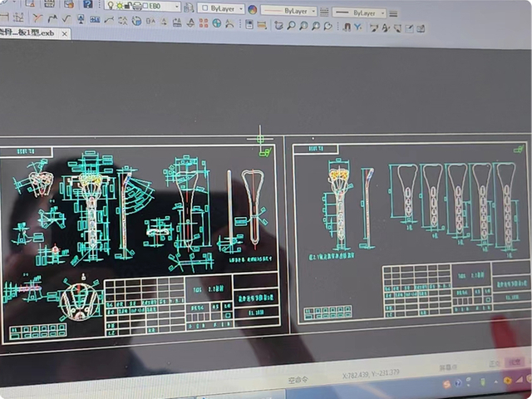The image size is (532, 399).
Task: Click the blue help question mark icon
Action: click(87, 4)
